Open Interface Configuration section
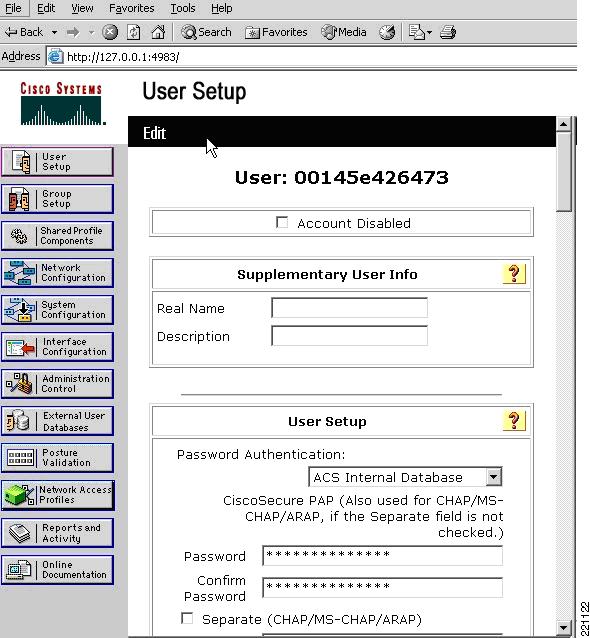This screenshot has height=638, width=590. [x=57, y=347]
